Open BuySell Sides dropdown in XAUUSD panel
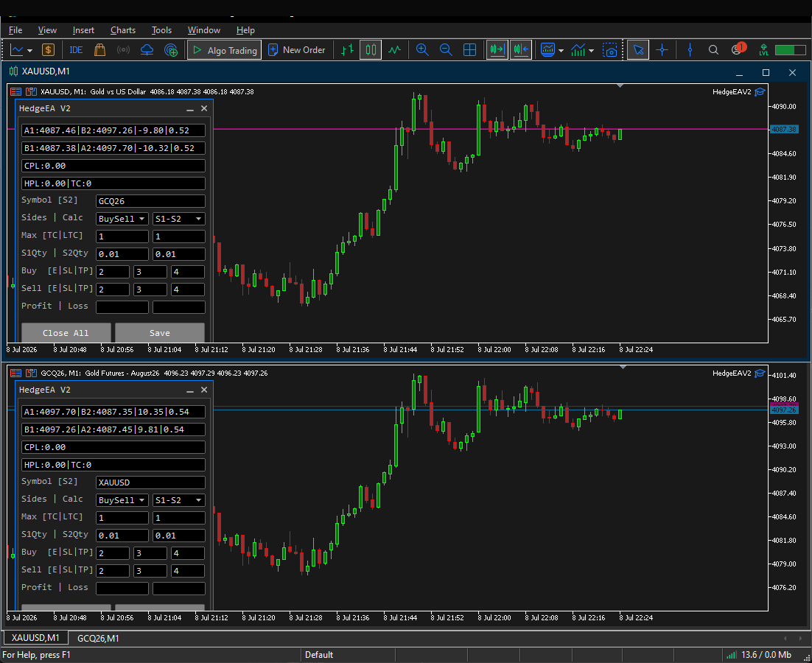 (122, 219)
